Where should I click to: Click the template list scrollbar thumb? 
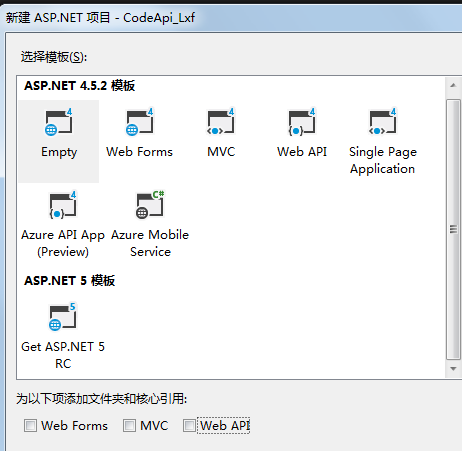click(x=453, y=229)
